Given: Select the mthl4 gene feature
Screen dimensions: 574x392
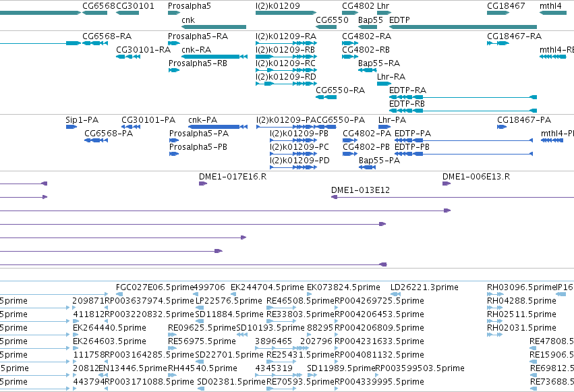Looking at the screenshot, I should (553, 13).
